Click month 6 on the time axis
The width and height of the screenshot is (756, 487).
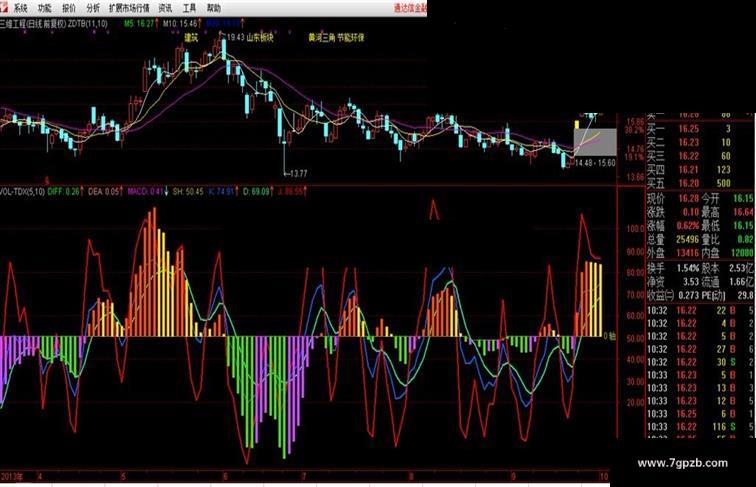coord(226,476)
